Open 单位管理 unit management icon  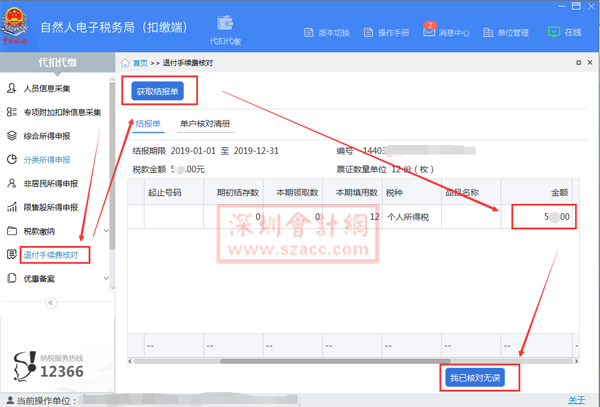(x=490, y=32)
